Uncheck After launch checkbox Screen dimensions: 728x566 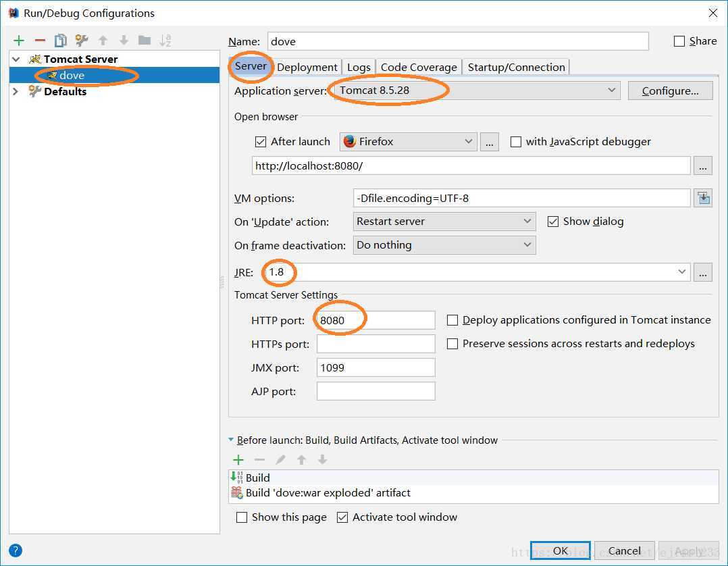261,142
